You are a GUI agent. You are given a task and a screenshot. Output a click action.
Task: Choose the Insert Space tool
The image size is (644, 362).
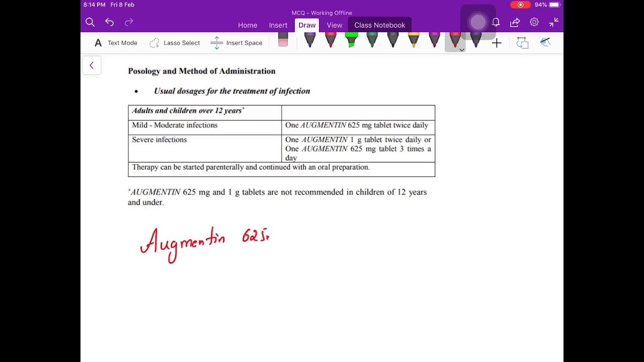point(236,43)
